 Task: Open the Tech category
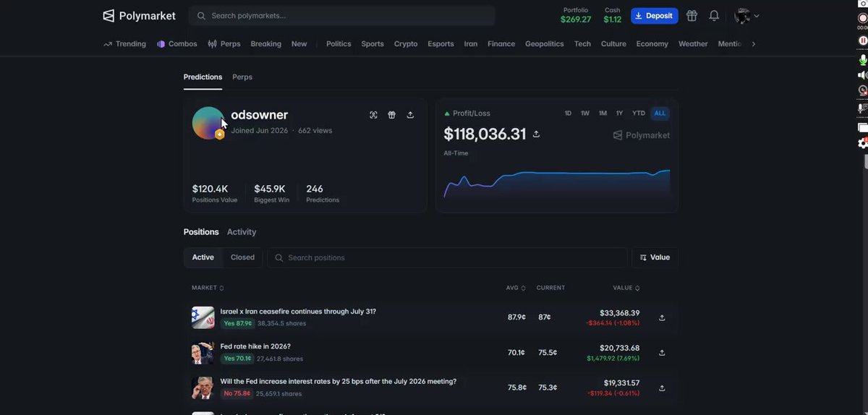[x=582, y=44]
